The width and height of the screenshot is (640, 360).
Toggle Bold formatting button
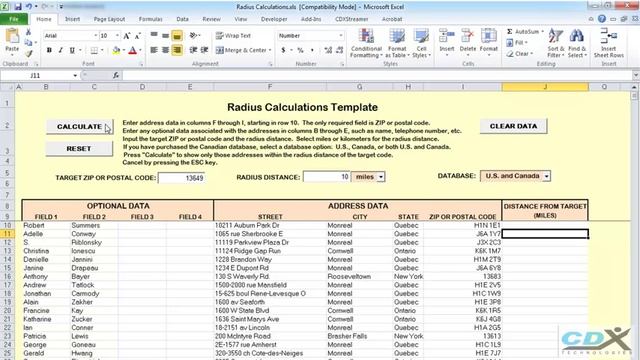click(x=49, y=50)
